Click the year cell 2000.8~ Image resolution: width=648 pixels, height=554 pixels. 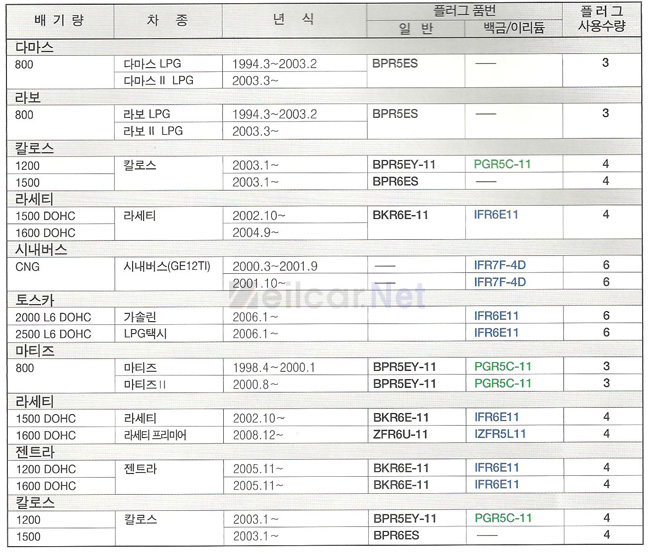pyautogui.click(x=255, y=385)
